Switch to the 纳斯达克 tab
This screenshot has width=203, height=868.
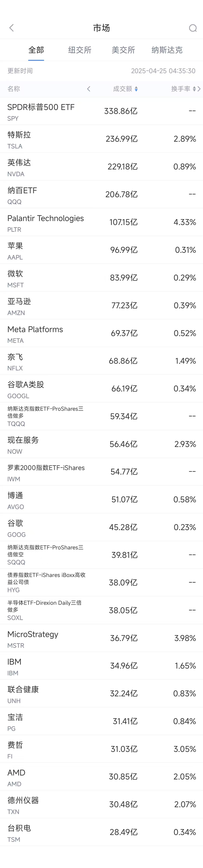(167, 50)
